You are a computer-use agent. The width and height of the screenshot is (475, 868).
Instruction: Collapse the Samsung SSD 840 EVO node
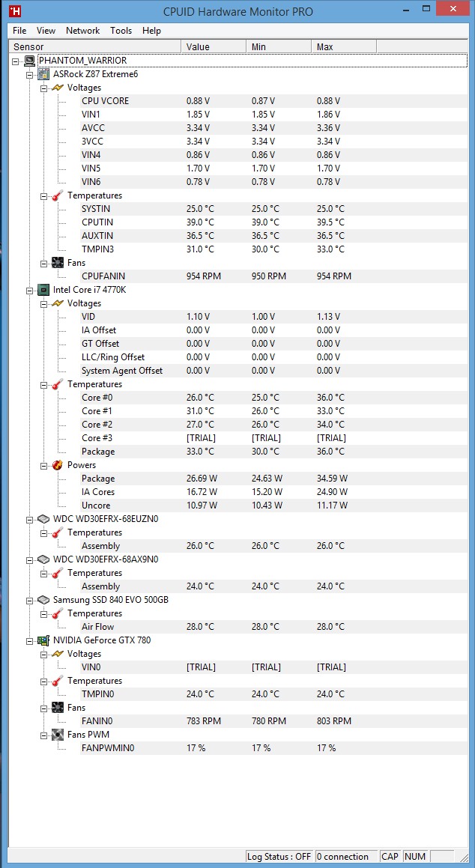coord(29,600)
